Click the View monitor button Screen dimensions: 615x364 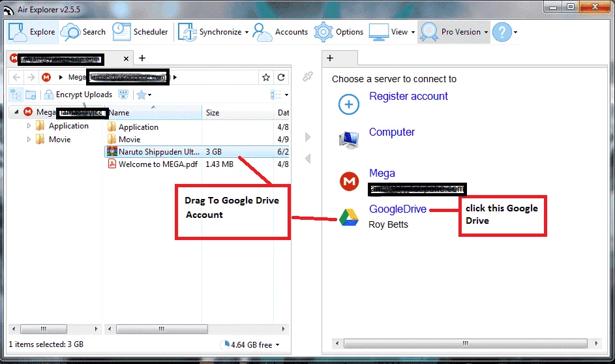[x=388, y=32]
